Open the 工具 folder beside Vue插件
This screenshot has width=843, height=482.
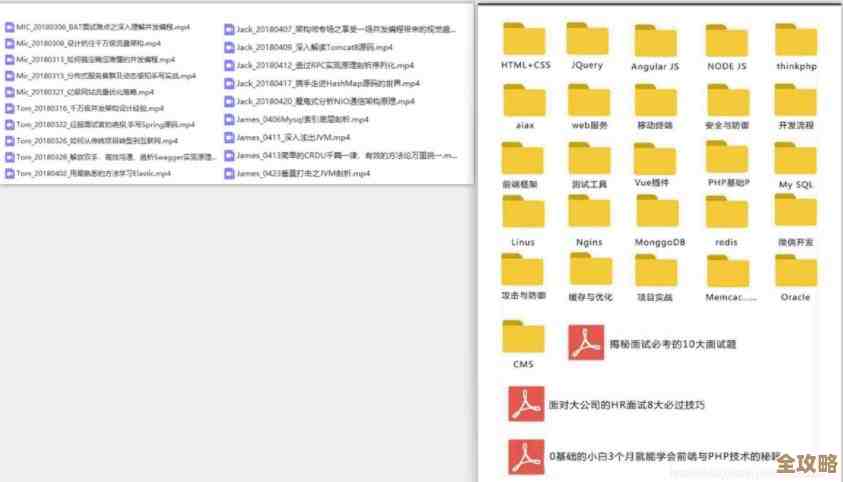click(589, 159)
